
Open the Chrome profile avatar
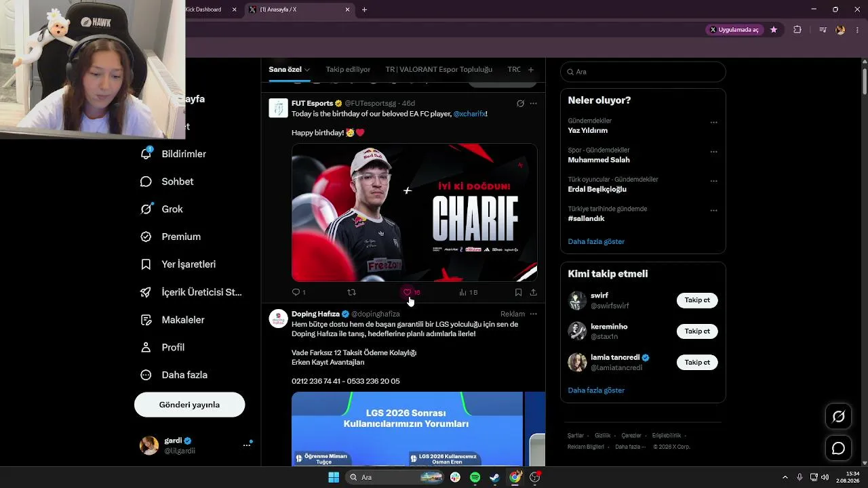[x=840, y=30]
